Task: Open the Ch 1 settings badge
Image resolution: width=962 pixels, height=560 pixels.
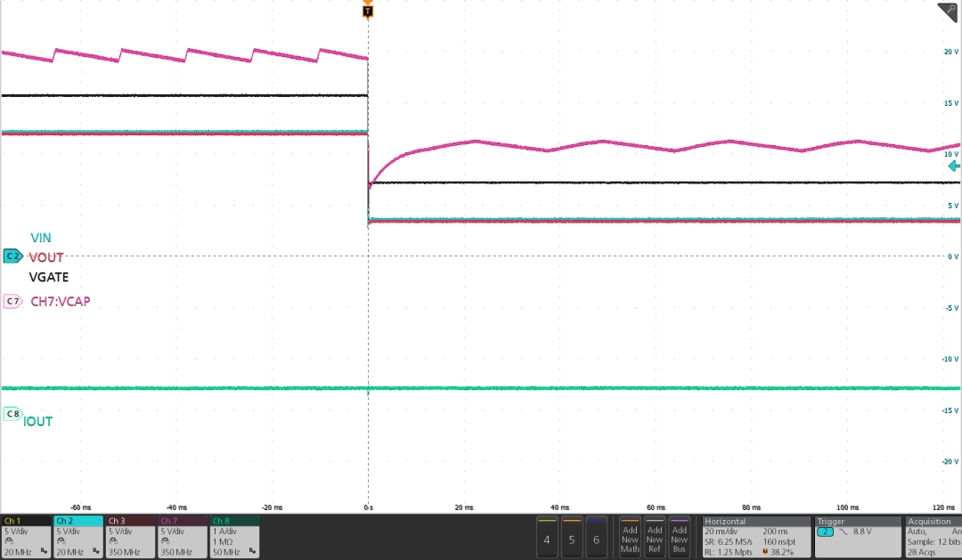Action: click(26, 537)
